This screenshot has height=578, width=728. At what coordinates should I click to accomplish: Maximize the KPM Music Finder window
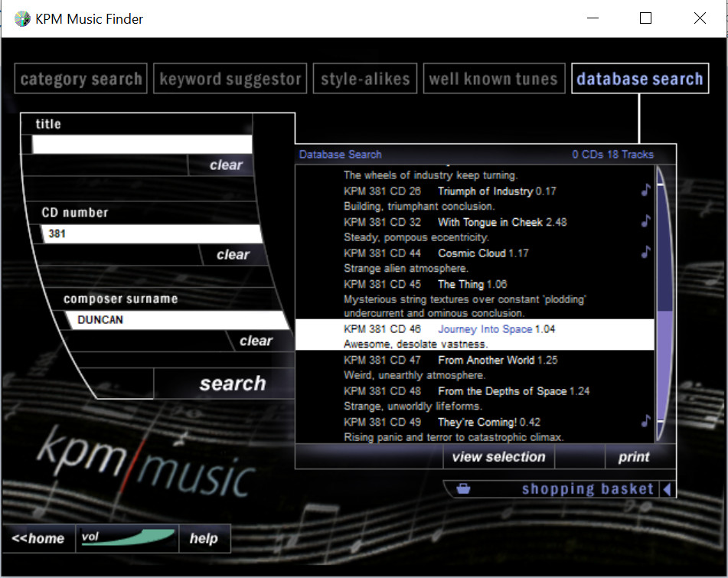tap(645, 18)
